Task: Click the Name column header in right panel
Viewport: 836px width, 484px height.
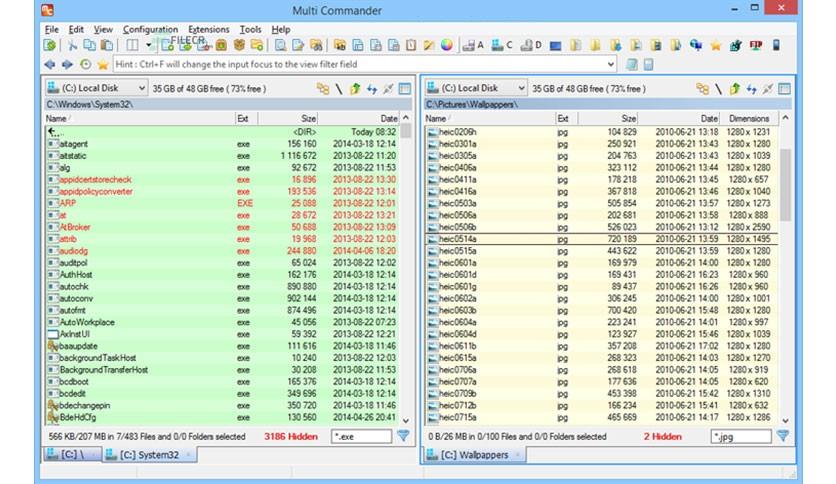Action: click(x=489, y=118)
